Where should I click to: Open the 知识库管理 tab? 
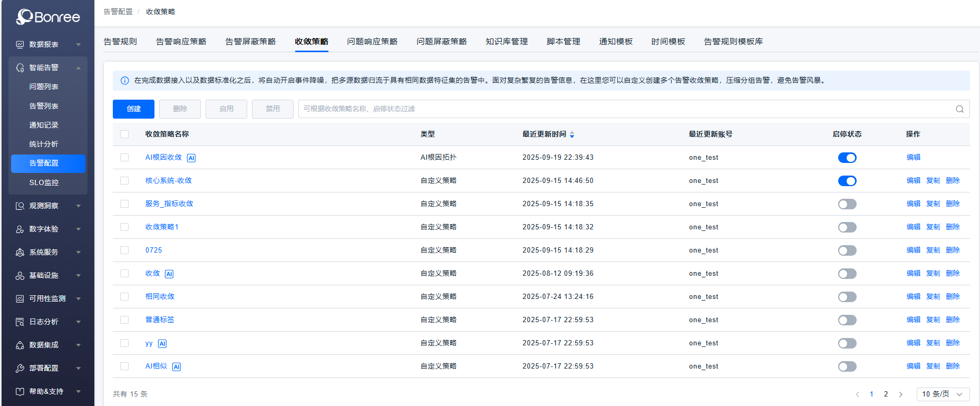click(506, 42)
